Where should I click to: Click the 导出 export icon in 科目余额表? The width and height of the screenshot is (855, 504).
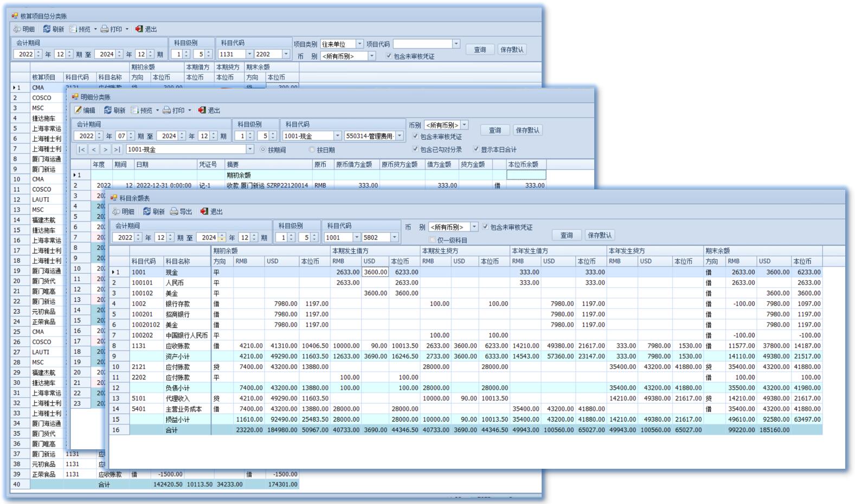pyautogui.click(x=174, y=211)
